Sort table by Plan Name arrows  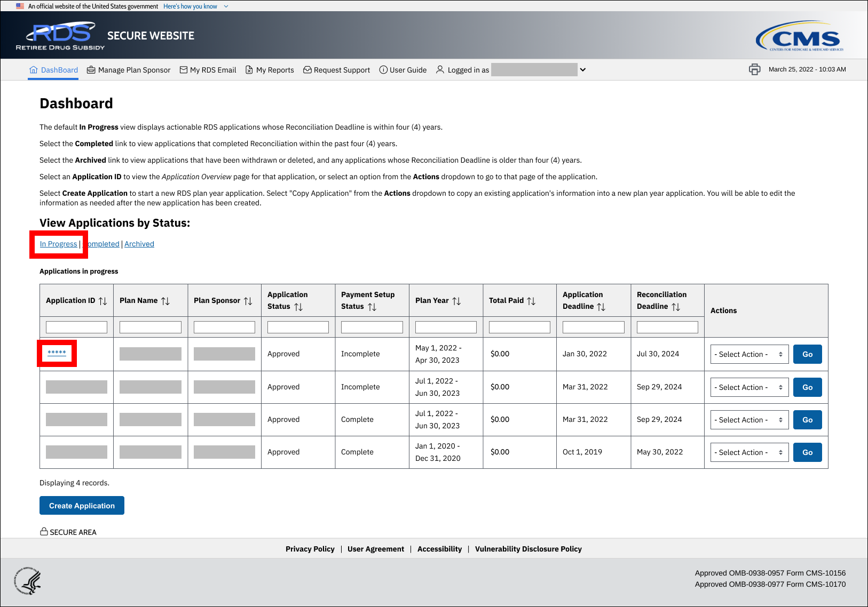coord(165,301)
